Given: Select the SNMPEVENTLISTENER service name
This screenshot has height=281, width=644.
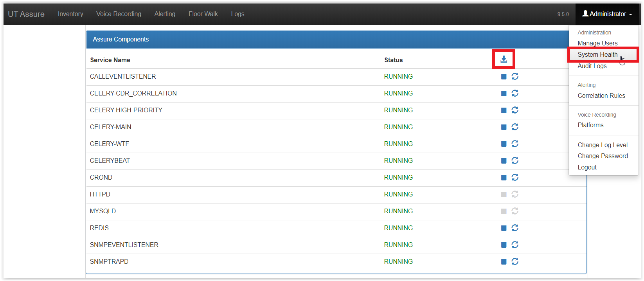Looking at the screenshot, I should [x=124, y=245].
